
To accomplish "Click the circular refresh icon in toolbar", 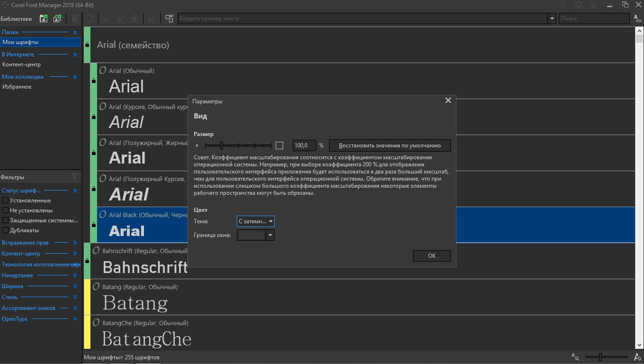I will (x=89, y=18).
